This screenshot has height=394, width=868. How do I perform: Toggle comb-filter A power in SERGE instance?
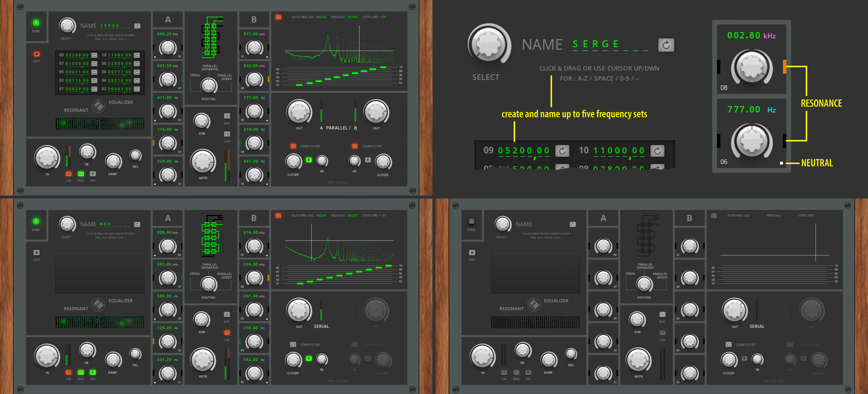(x=293, y=146)
